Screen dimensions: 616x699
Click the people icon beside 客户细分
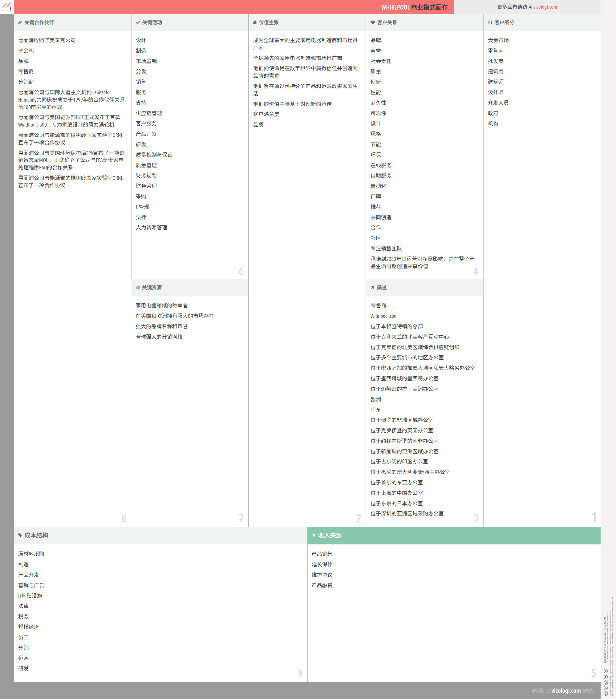[x=490, y=22]
